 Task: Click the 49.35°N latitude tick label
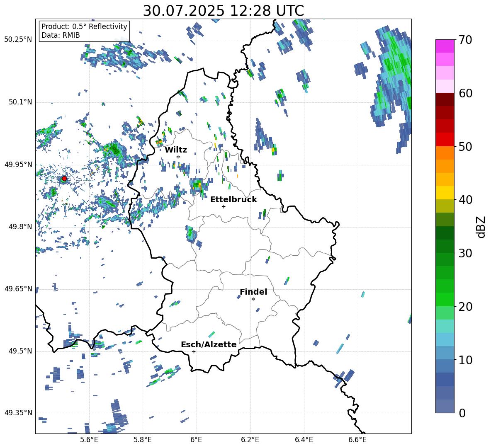(18, 413)
